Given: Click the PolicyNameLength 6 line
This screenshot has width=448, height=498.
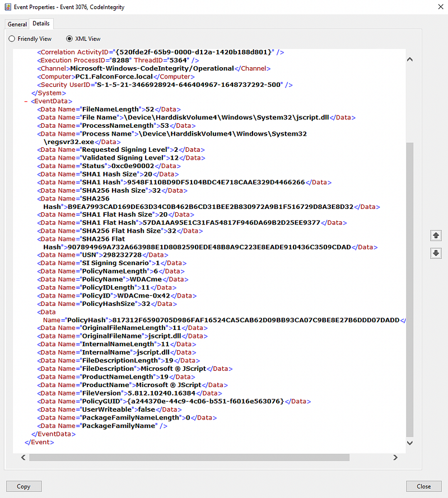Looking at the screenshot, I should (x=111, y=272).
